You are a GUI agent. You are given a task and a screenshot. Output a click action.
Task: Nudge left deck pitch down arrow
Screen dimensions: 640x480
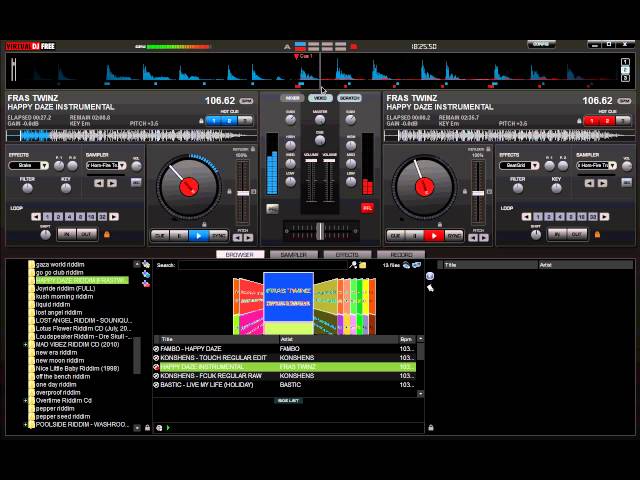pos(238,238)
